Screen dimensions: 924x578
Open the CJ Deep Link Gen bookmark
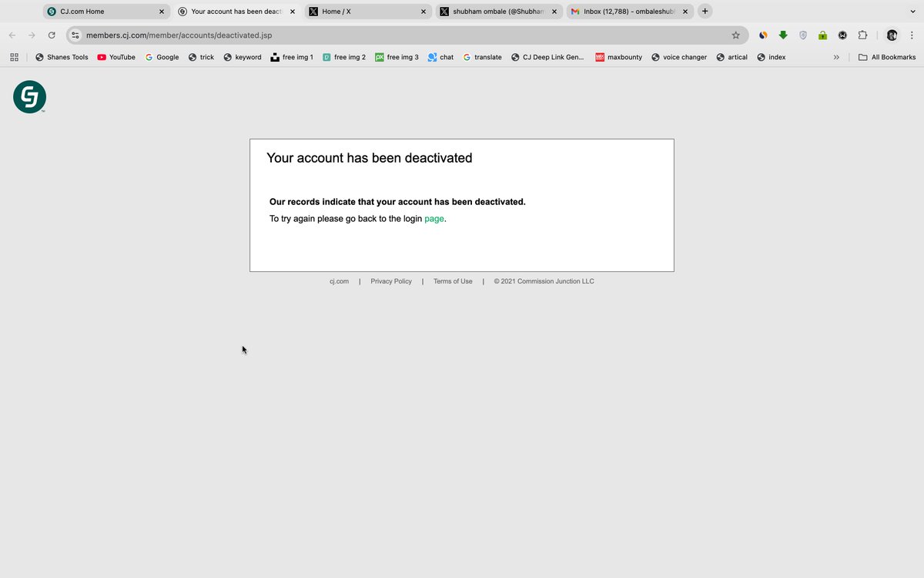pyautogui.click(x=547, y=57)
